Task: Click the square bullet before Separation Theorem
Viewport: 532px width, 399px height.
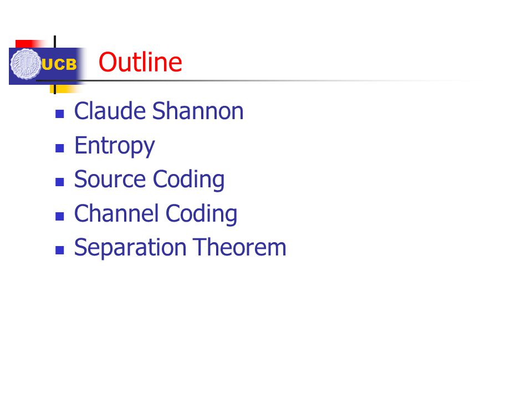Action: [x=60, y=250]
